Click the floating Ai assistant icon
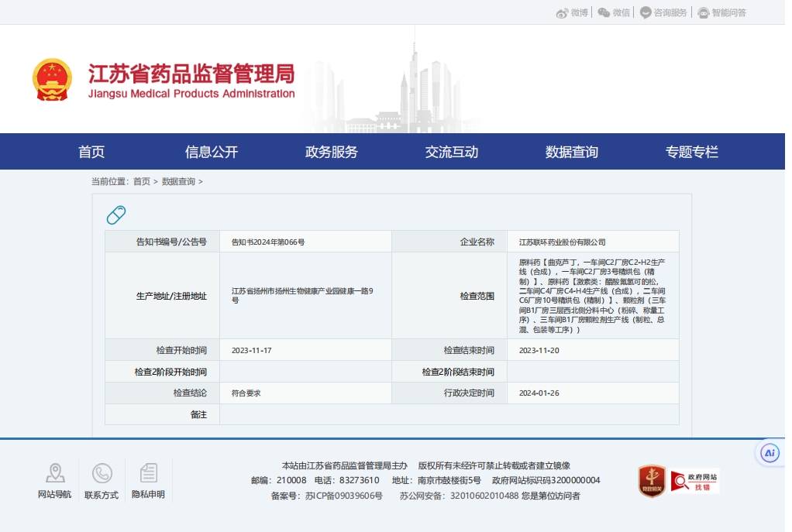792x532 pixels. click(x=769, y=453)
